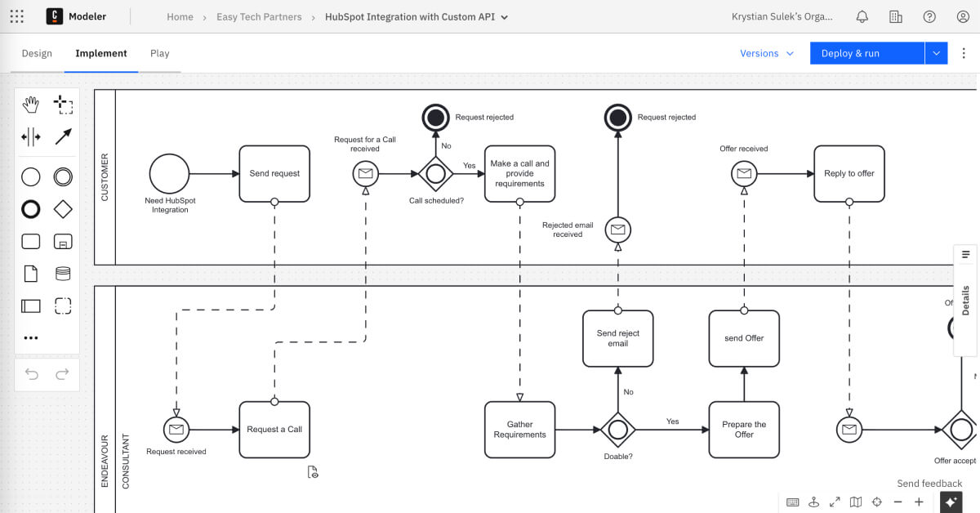980x513 pixels.
Task: Open more palette tools ellipsis
Action: pos(31,337)
